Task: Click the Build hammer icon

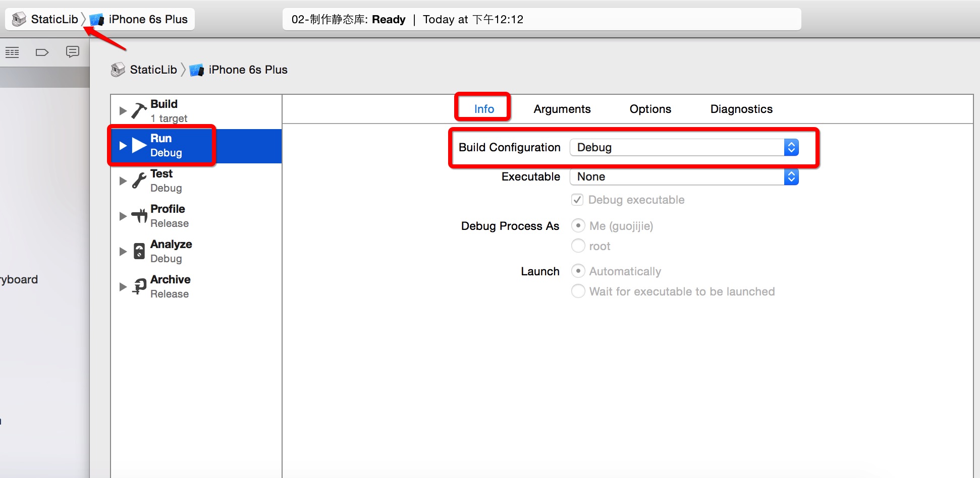Action: point(139,110)
